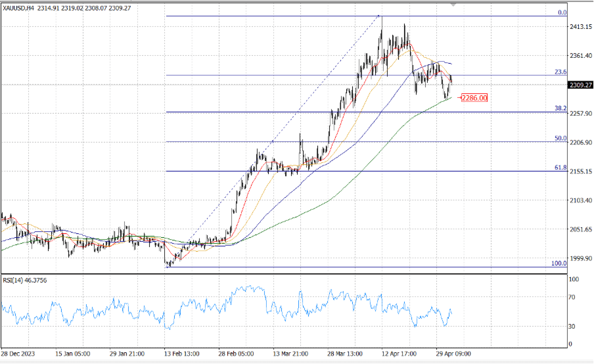Click the 2155.15 price axis label
594x364 pixels.
tap(581, 171)
